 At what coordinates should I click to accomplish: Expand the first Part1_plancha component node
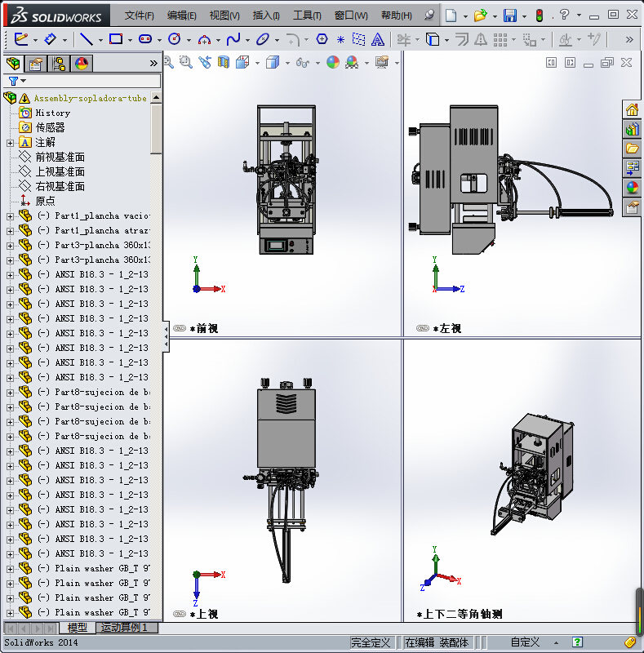(x=10, y=216)
